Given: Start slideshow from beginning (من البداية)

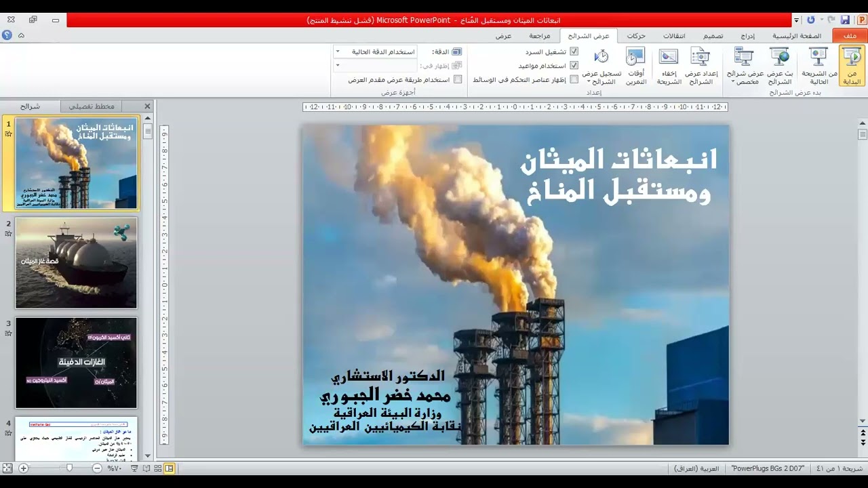Looking at the screenshot, I should [x=852, y=65].
